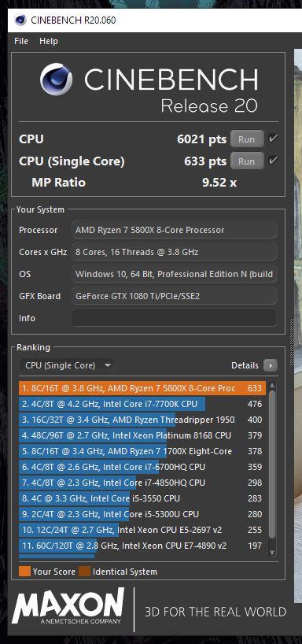
Task: Click the 6021 pts CPU score
Action: click(202, 139)
